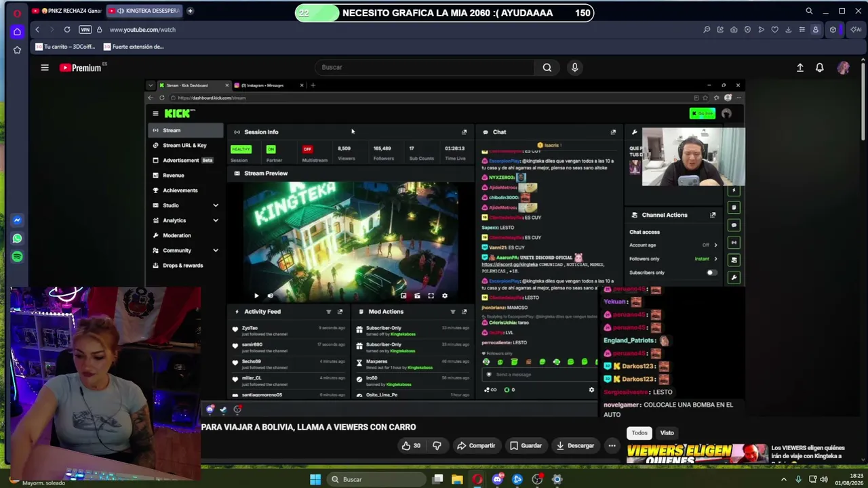Open the Fuerte extensión de bookmark
Screen dimensions: 868x488
[134, 47]
